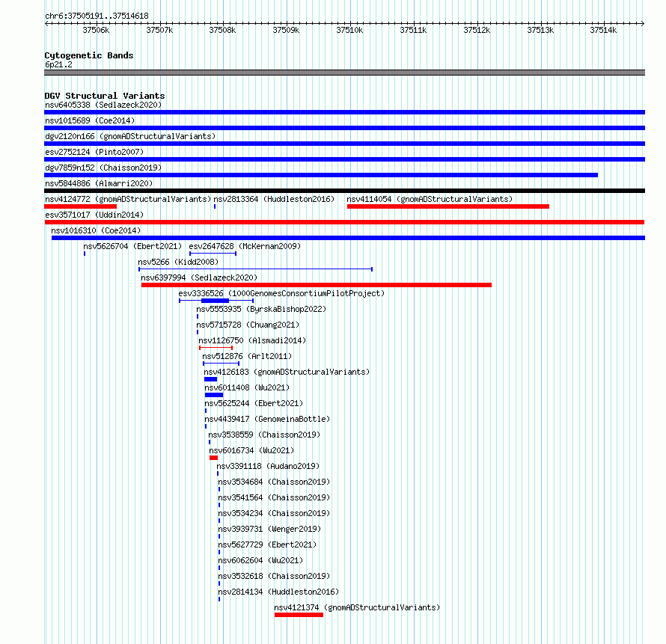Click nsv6016734 (Wu2021) label
This screenshot has width=666, height=644.
[251, 450]
